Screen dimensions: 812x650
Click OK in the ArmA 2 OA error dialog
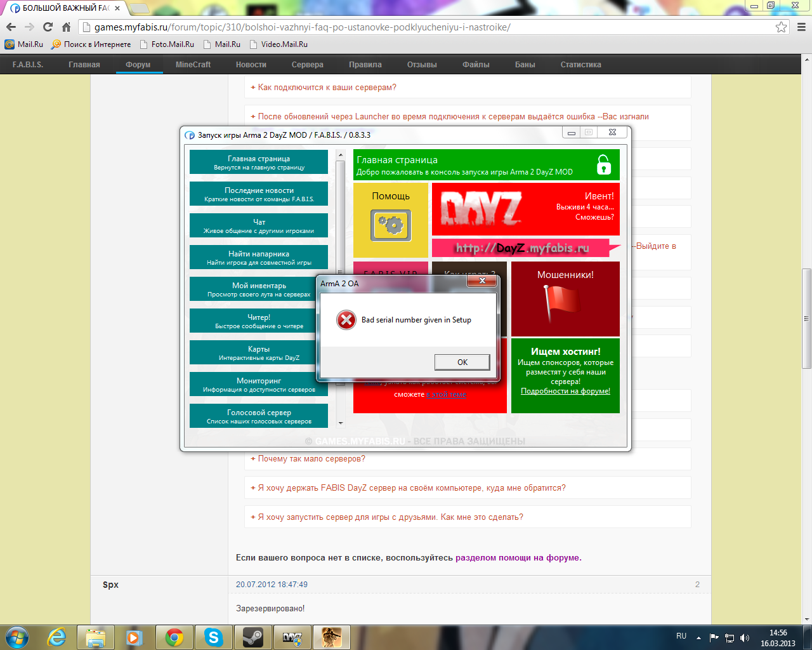pyautogui.click(x=462, y=362)
